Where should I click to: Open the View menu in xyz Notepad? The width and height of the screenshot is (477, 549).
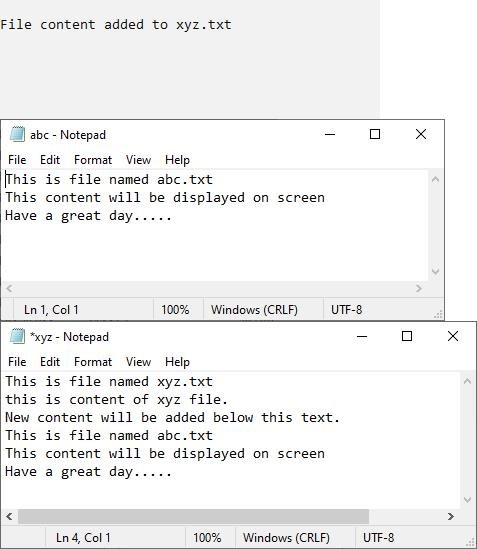(x=138, y=362)
